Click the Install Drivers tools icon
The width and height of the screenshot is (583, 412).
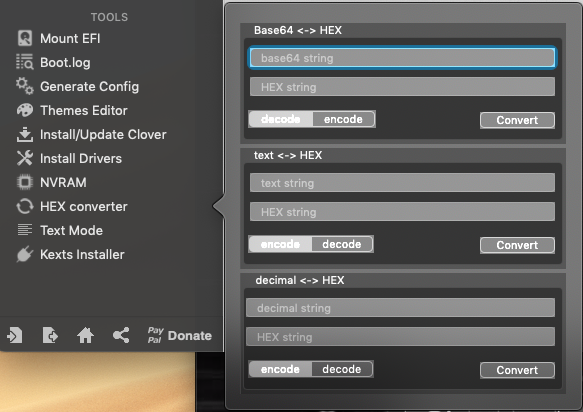[x=25, y=158]
